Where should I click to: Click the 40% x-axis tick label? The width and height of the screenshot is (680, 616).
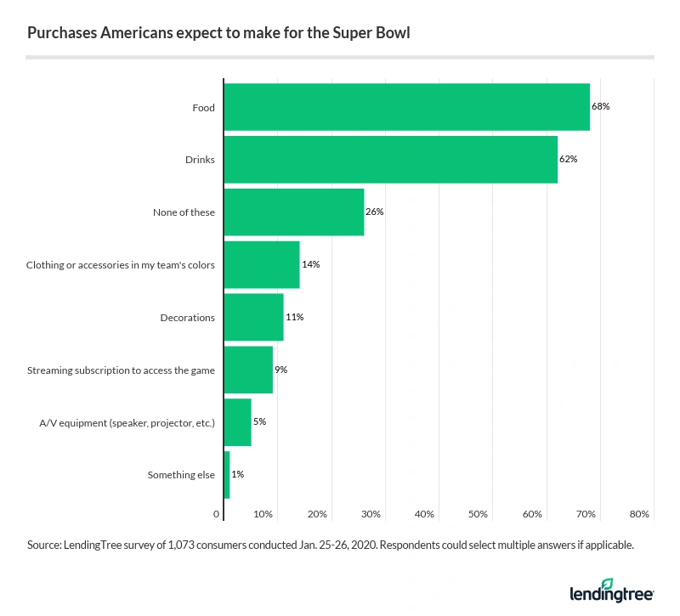pyautogui.click(x=425, y=514)
